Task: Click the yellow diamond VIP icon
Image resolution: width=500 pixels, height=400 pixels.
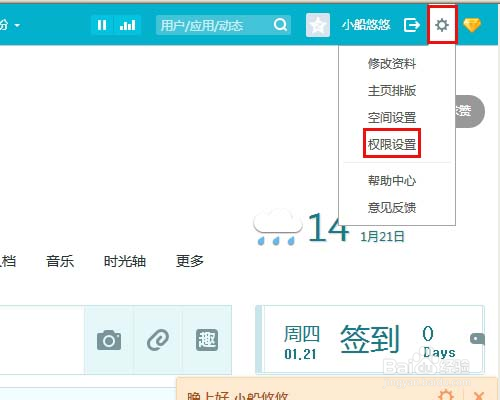Action: [x=472, y=25]
